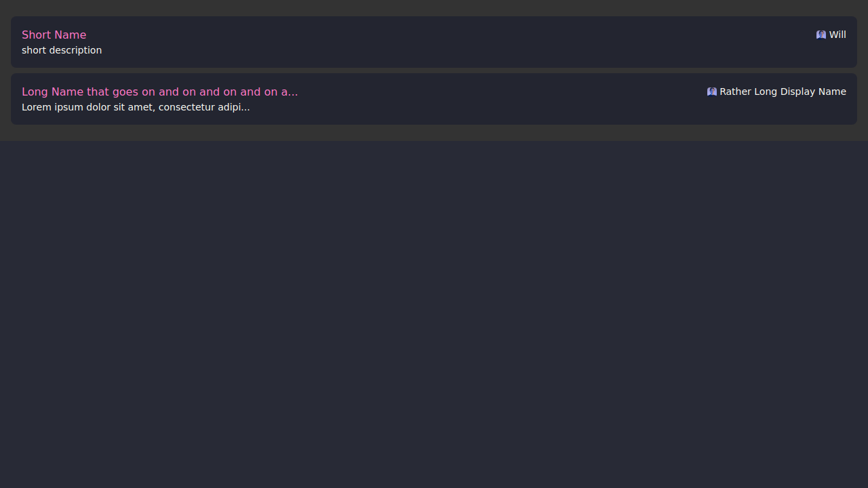Click the Lorem ipsum description text
Viewport: 868px width, 488px height.
[x=136, y=107]
